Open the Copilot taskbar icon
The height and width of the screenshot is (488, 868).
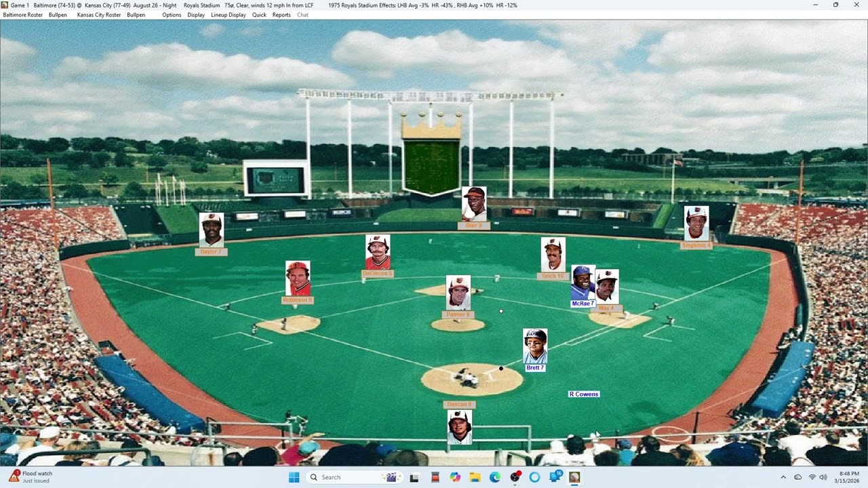pos(455,477)
